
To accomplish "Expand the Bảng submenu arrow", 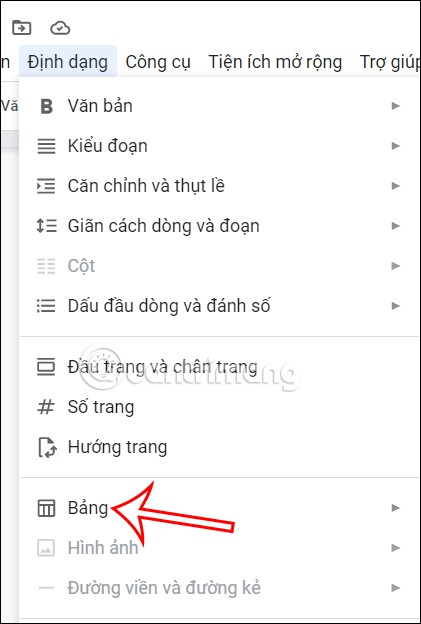I will (x=395, y=508).
